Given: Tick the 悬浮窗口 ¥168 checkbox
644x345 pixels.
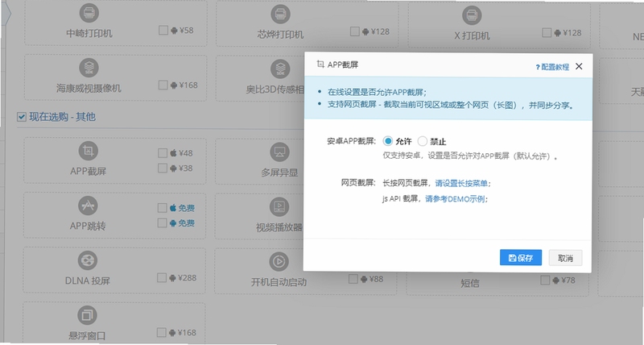Looking at the screenshot, I should coord(162,332).
